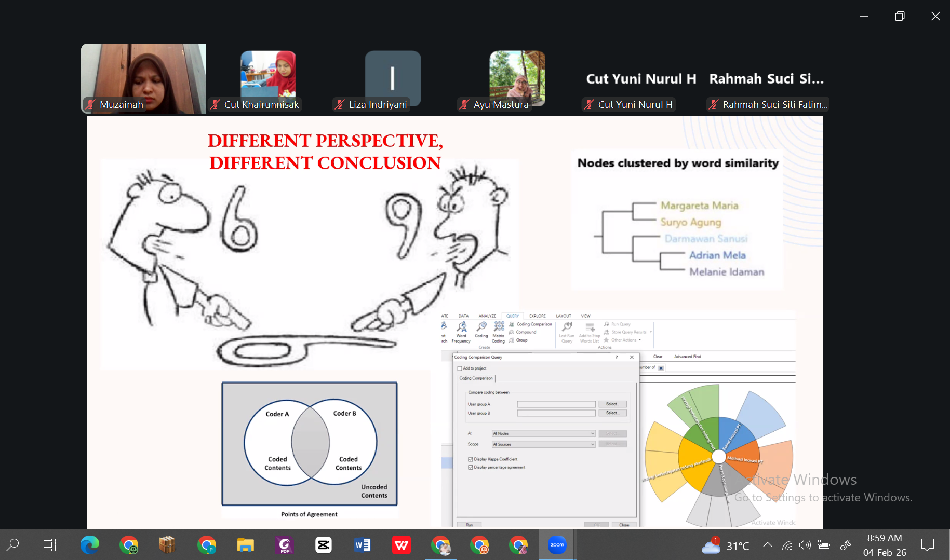Open Task View on the taskbar
950x560 pixels.
pos(50,545)
